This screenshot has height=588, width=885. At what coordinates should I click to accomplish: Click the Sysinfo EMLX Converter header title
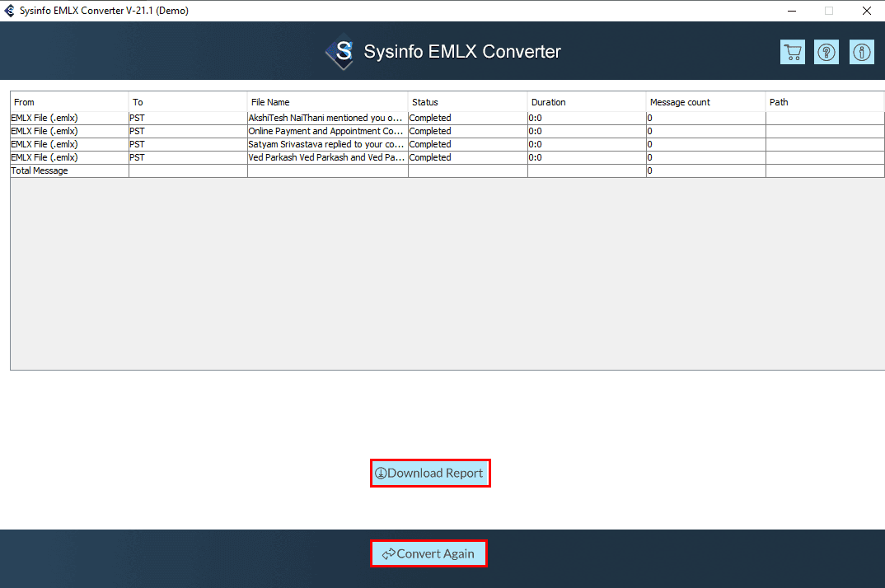point(462,51)
